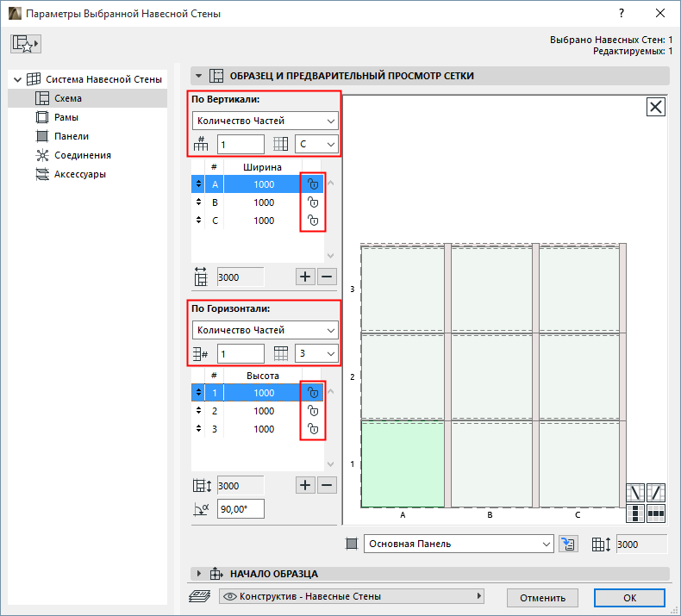Toggle the lock for row 3 height
Image resolution: width=681 pixels, height=616 pixels.
tap(313, 429)
